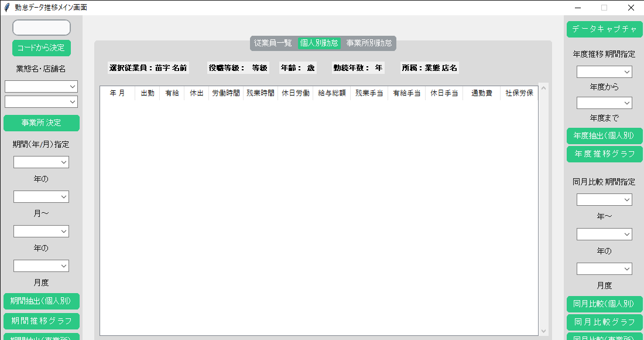Expand the 月度 dropdown in the right panel
644x340 pixels.
coord(604,268)
